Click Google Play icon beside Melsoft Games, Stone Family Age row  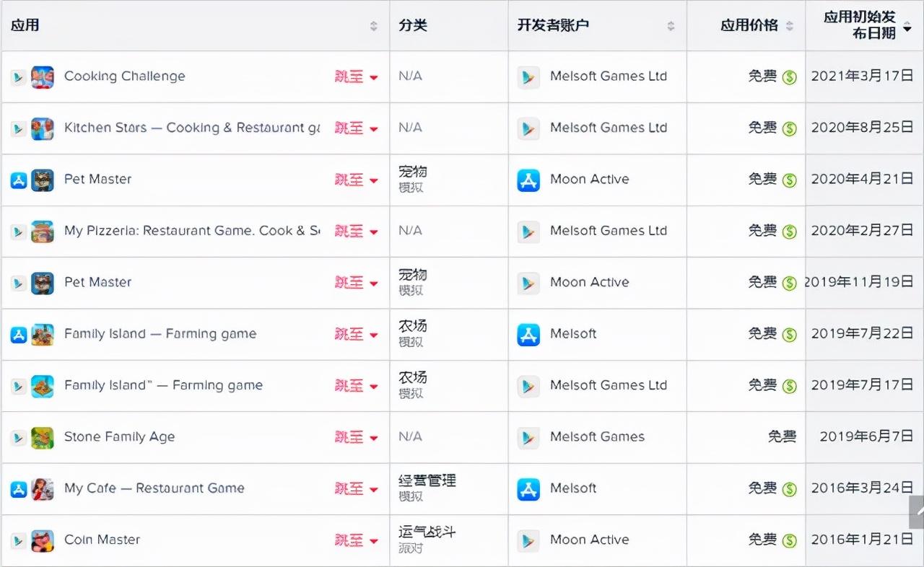point(528,438)
